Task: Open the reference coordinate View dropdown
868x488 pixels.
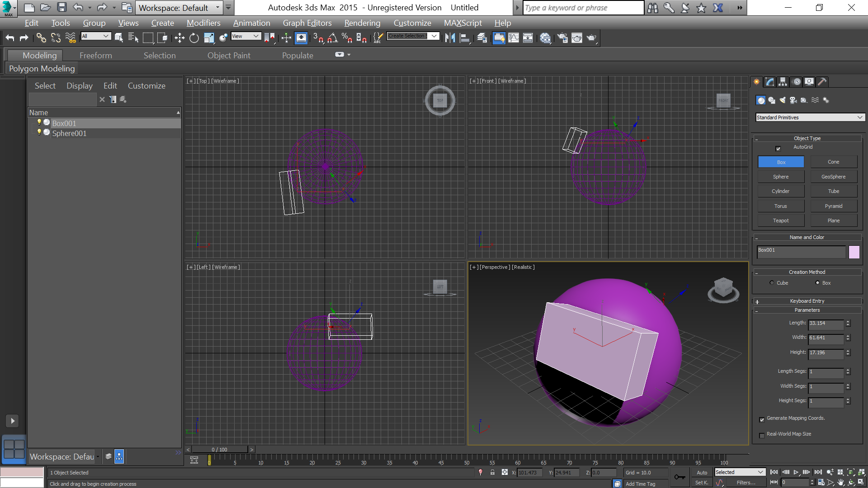Action: (x=246, y=36)
